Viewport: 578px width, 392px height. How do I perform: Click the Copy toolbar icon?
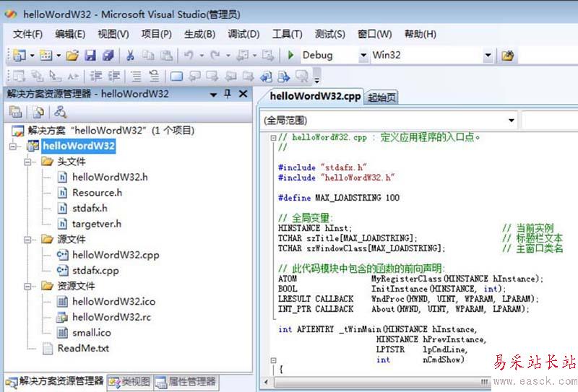[x=148, y=56]
